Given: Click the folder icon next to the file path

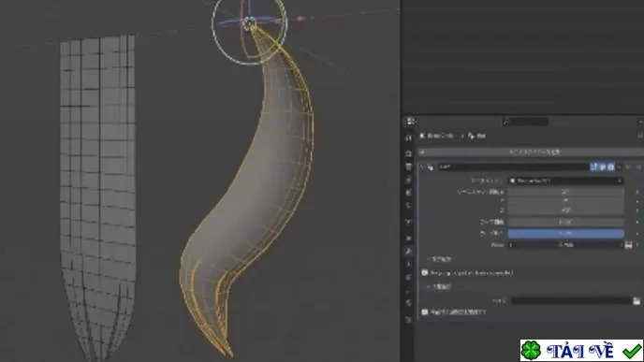Looking at the screenshot, I should point(637,301).
